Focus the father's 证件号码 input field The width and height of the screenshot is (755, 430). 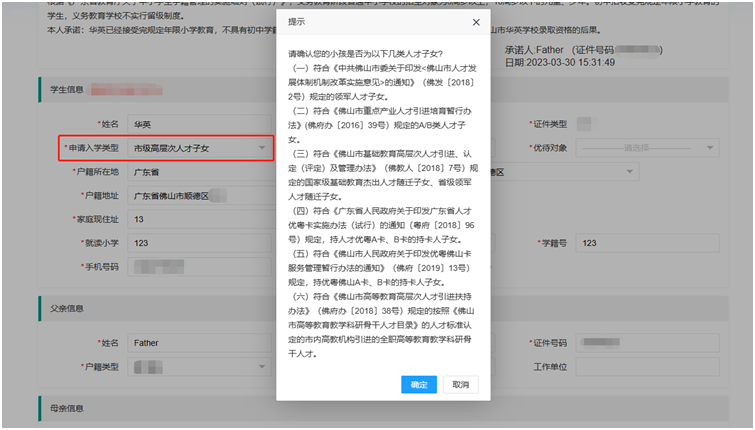(648, 343)
